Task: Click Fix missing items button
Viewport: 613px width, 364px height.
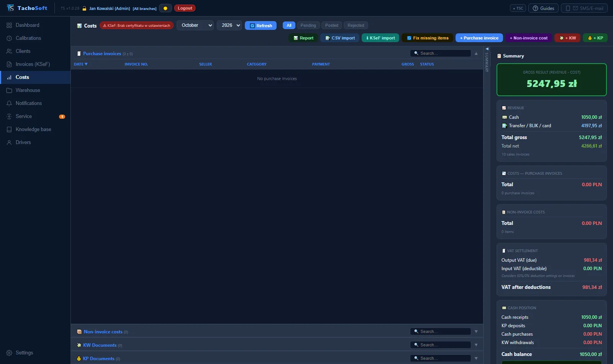Action: coord(427,38)
